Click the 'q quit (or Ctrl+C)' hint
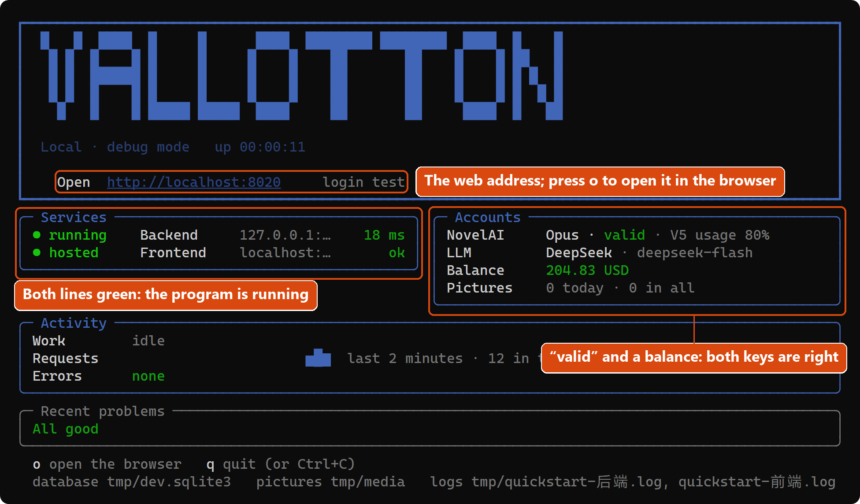This screenshot has height=504, width=860. (x=281, y=464)
